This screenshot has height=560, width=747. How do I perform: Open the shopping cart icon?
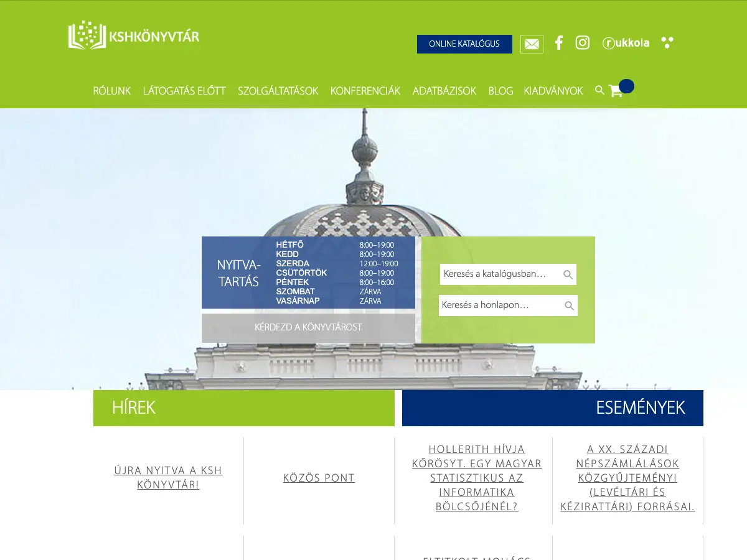point(616,91)
